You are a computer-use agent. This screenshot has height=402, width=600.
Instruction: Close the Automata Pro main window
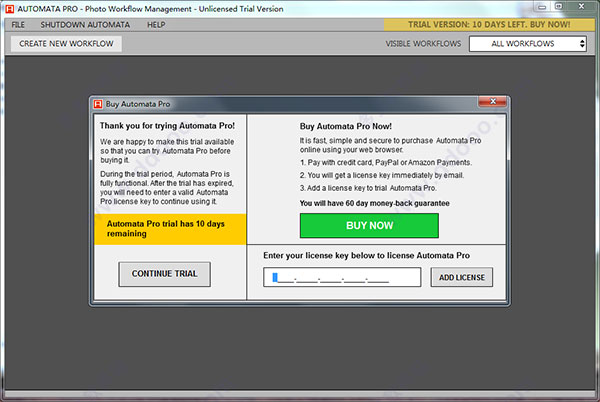582,7
